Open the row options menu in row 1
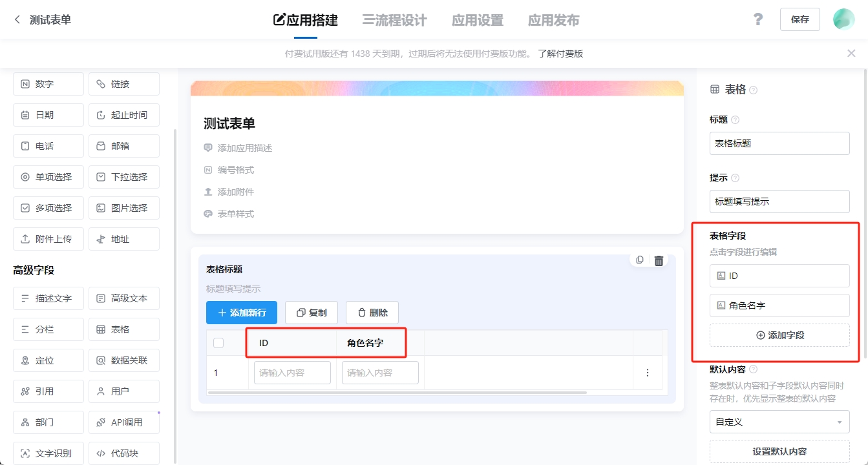Viewport: 868px width, 465px height. tap(648, 373)
